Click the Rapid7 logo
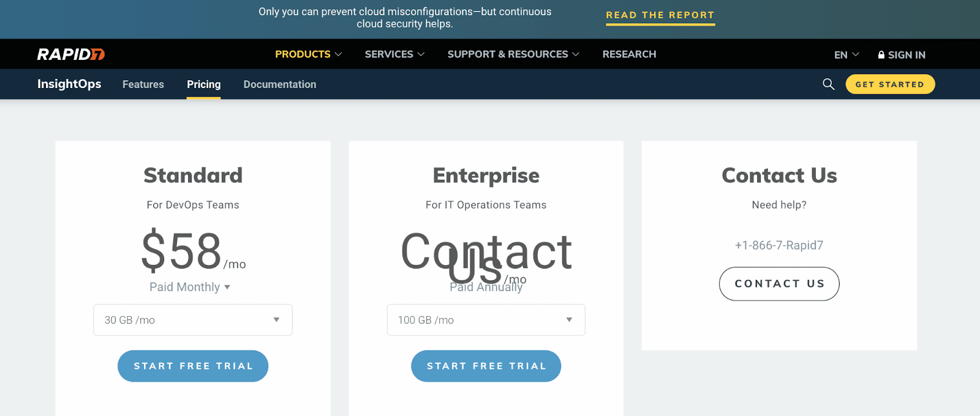Viewport: 980px width, 416px height. tap(71, 54)
